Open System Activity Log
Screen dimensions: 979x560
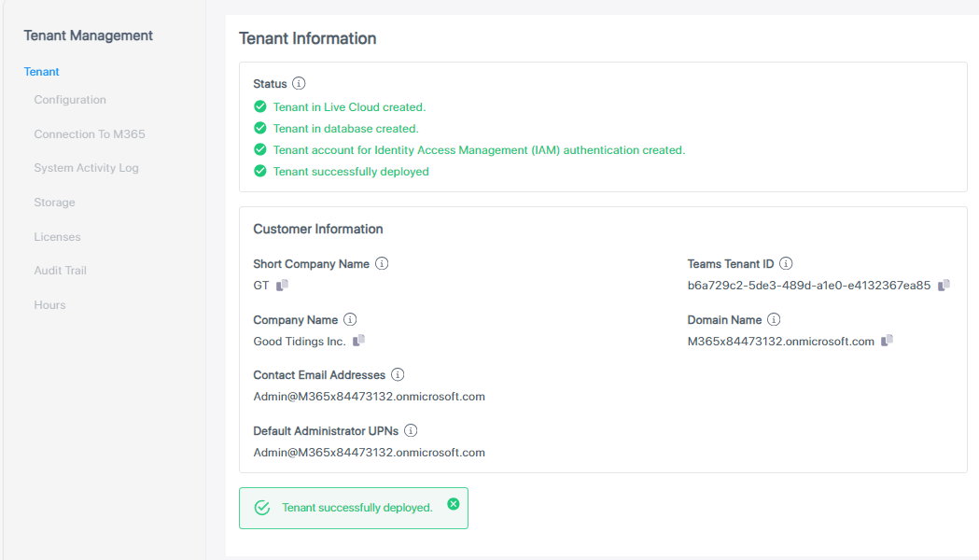[x=86, y=168]
